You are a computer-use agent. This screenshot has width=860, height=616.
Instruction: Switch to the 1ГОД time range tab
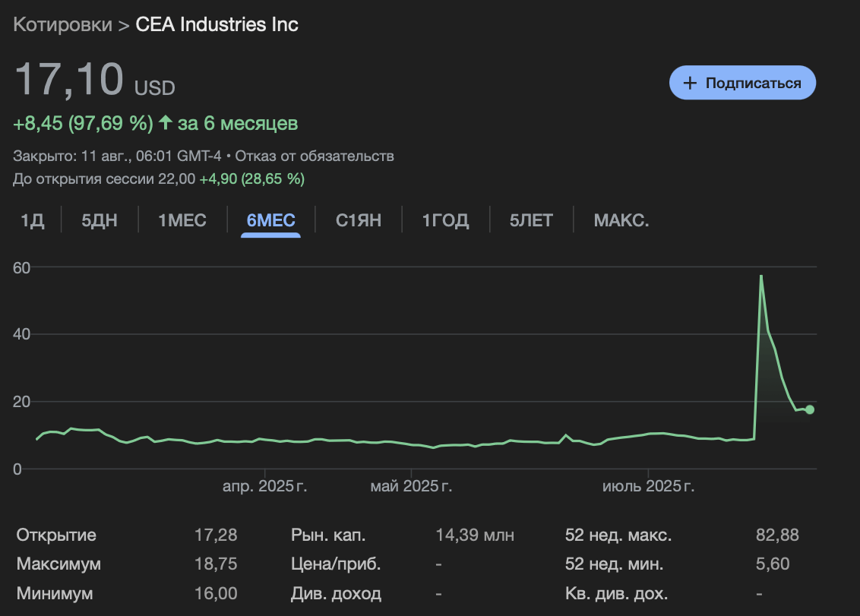pos(445,220)
